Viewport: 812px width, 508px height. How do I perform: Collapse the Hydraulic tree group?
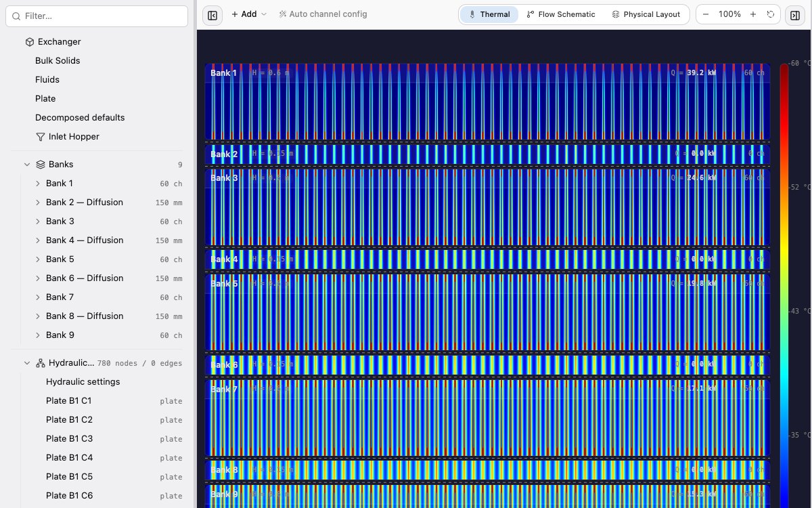point(27,363)
